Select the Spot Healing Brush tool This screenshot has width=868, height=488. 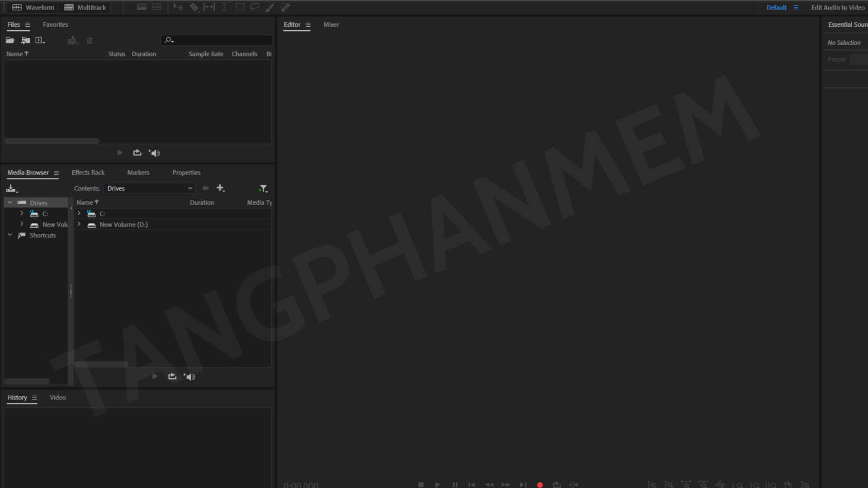point(285,7)
